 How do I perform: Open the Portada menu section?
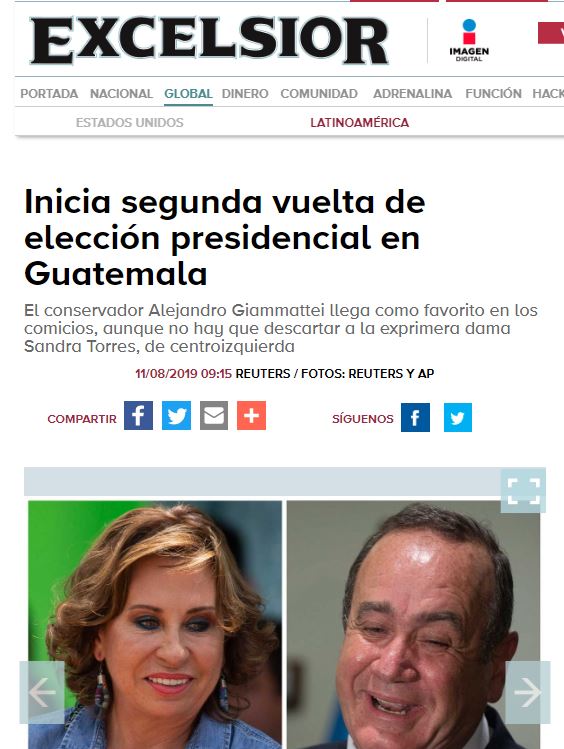click(x=49, y=94)
